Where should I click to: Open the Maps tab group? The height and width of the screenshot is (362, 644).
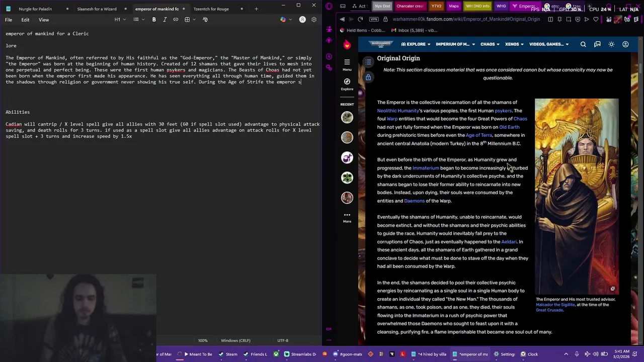coord(454,6)
